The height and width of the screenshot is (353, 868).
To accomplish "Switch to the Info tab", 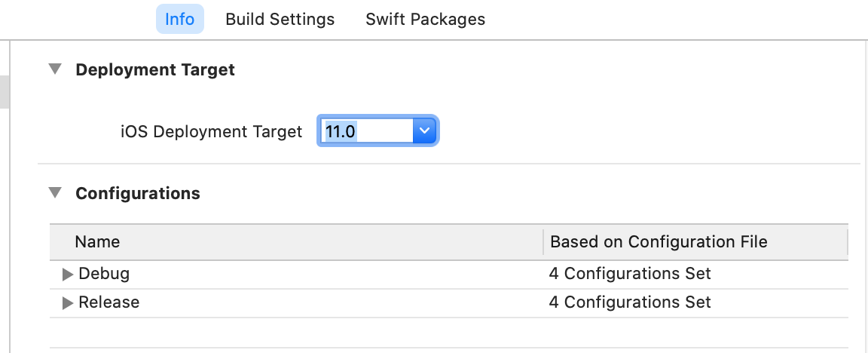I will [x=180, y=19].
